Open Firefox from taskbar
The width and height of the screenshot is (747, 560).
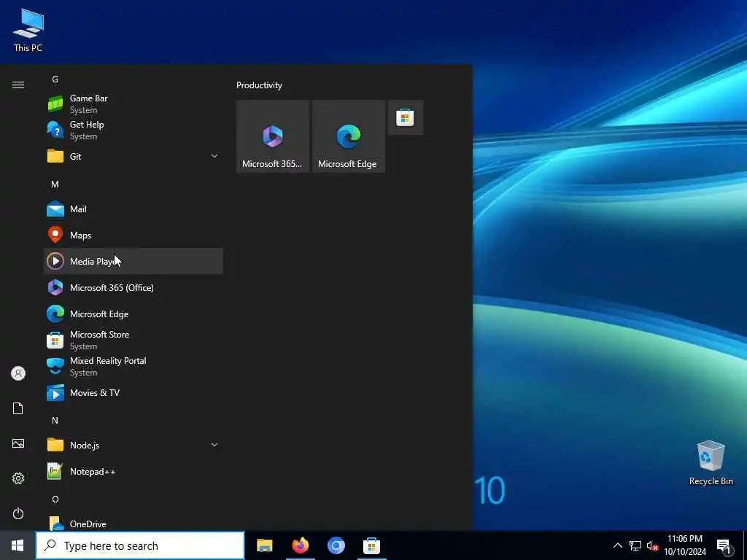click(x=300, y=545)
